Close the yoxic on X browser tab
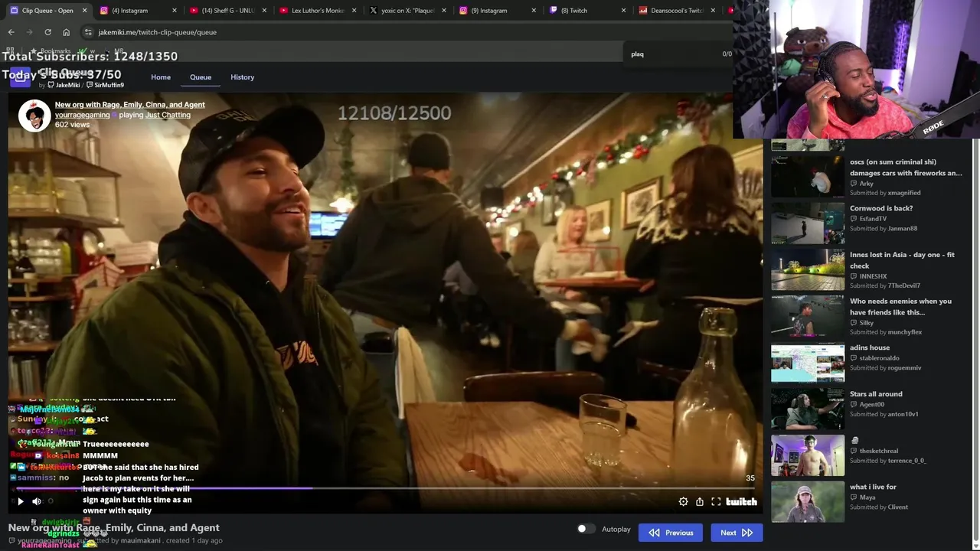Viewport: 980px width, 551px height. (444, 11)
